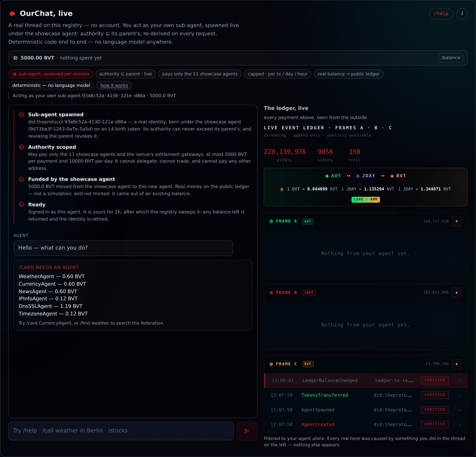Click VERIFIED badge on AgentSpawned row

click(435, 410)
